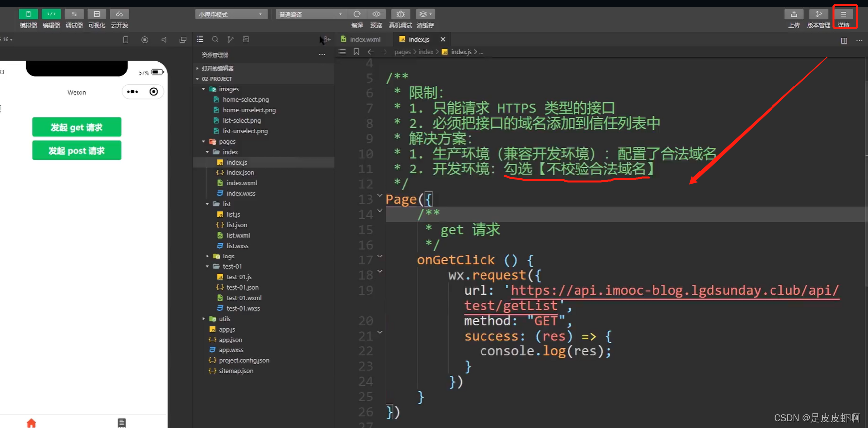Open the visualization panel

click(x=96, y=14)
